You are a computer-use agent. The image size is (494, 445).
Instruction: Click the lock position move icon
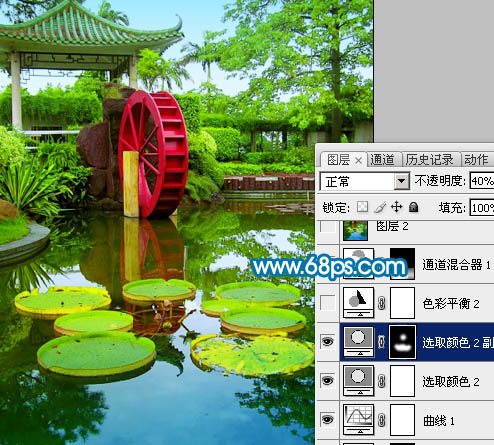pos(397,207)
